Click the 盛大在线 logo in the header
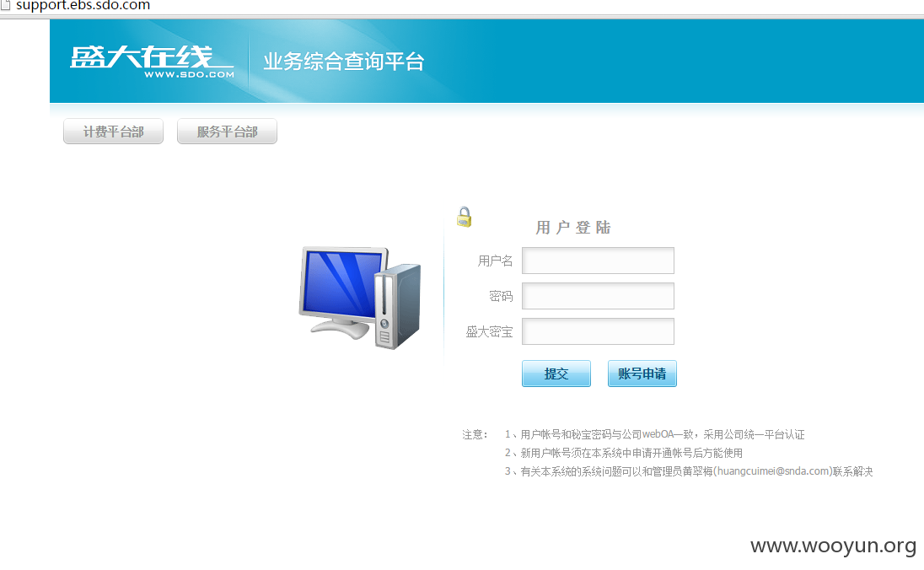924x570 pixels. [x=152, y=62]
